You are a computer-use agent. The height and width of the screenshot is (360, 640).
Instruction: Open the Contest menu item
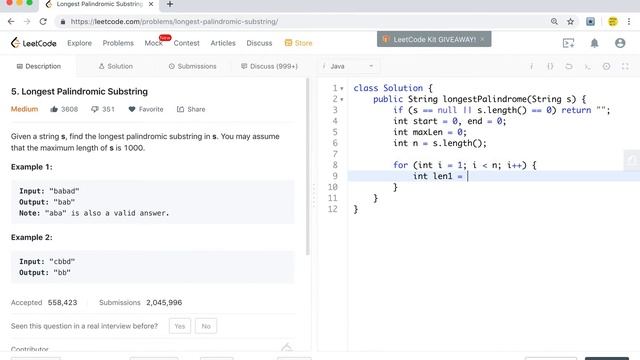click(187, 43)
